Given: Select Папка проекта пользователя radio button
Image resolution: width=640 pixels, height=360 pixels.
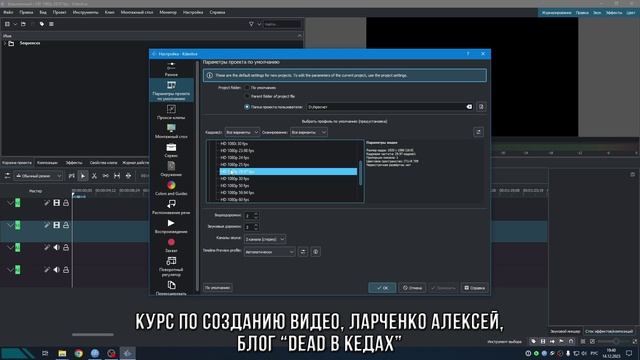Looking at the screenshot, I should click(247, 107).
